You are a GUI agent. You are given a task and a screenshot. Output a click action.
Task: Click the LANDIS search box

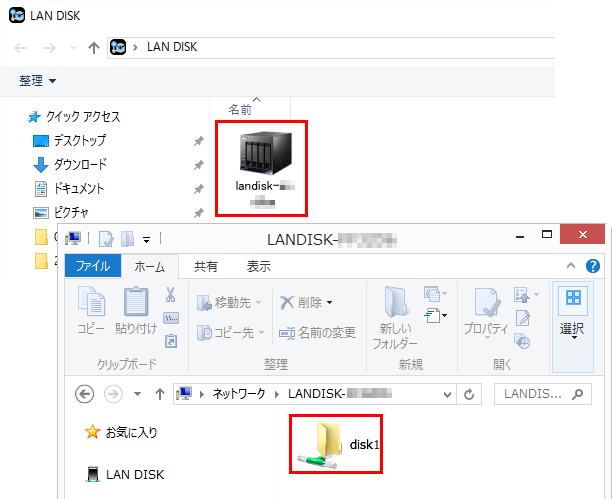(x=543, y=394)
